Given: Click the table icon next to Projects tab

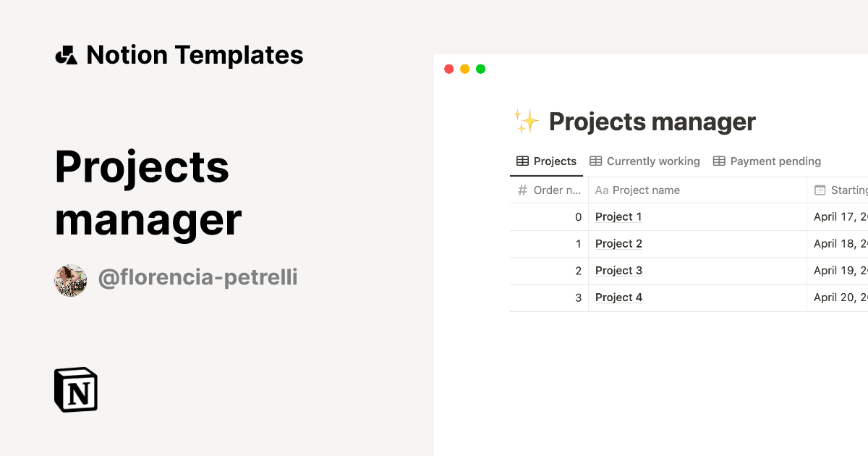Looking at the screenshot, I should click(x=522, y=161).
